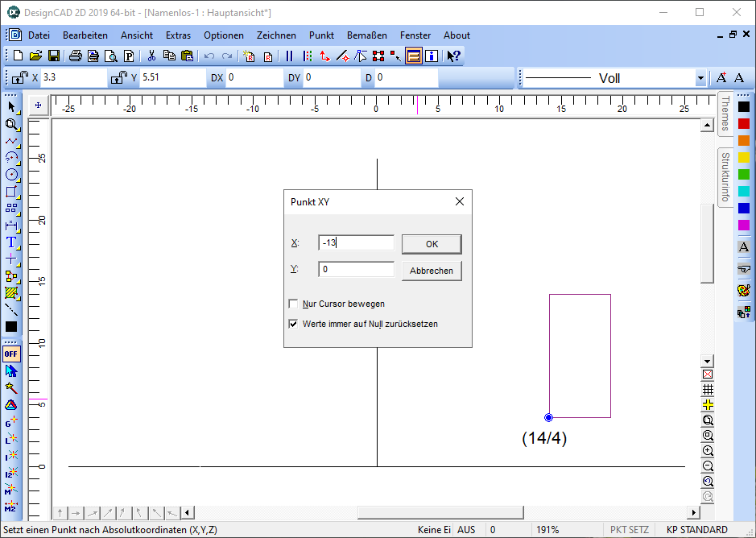Open the Zeichnen menu
The width and height of the screenshot is (756, 538).
point(275,35)
